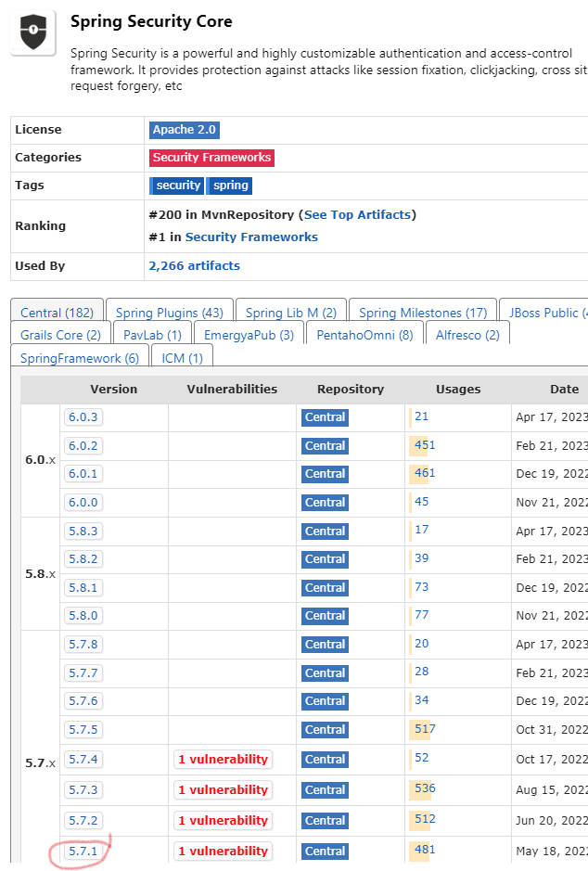Screen dimensions: 588x871
Task: Open the 45 usages link for 6.0.0
Action: coord(421,502)
